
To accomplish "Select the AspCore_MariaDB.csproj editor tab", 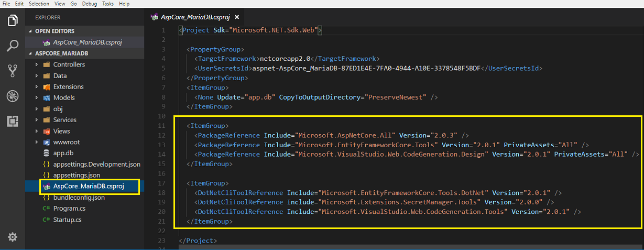I will [193, 17].
